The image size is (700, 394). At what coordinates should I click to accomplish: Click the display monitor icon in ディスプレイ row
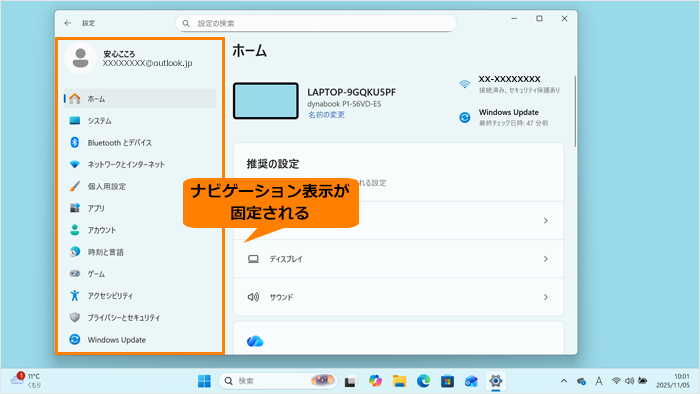pos(253,259)
